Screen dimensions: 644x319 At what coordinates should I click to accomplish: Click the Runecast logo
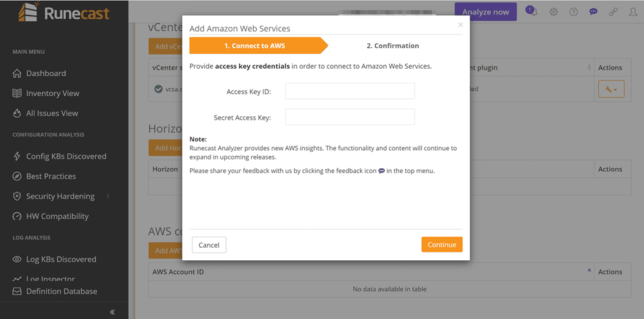[64, 13]
